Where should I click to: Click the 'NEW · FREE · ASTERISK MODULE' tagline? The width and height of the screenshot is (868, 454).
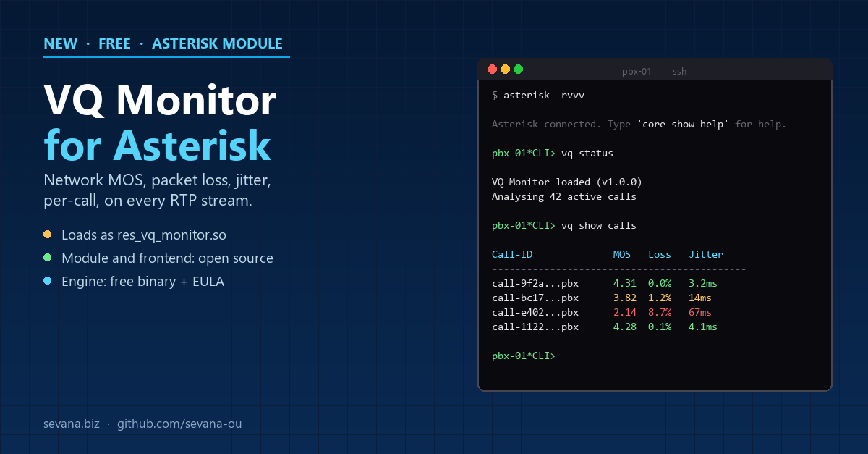(163, 43)
